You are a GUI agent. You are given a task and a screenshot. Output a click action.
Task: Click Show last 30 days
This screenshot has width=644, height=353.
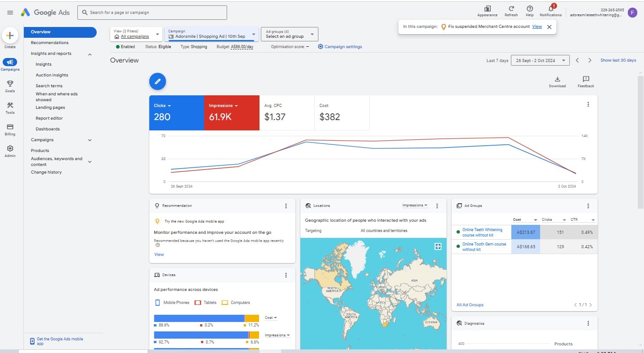[618, 60]
